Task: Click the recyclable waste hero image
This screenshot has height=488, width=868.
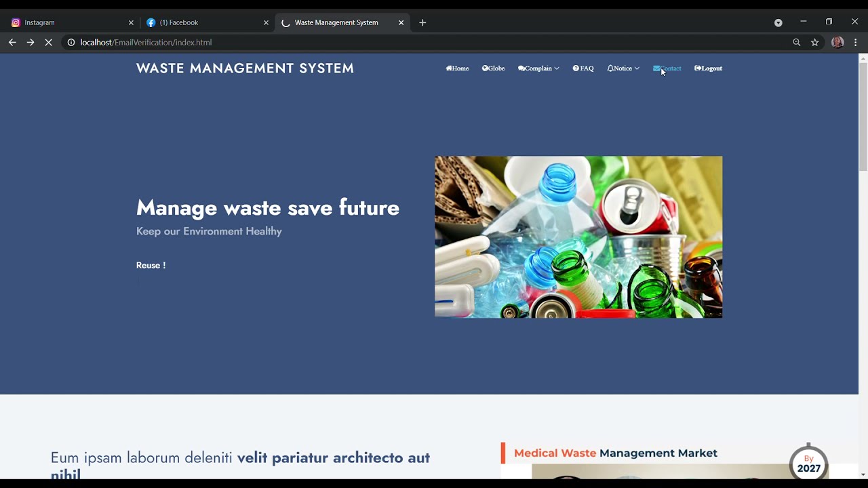Action: (x=578, y=237)
